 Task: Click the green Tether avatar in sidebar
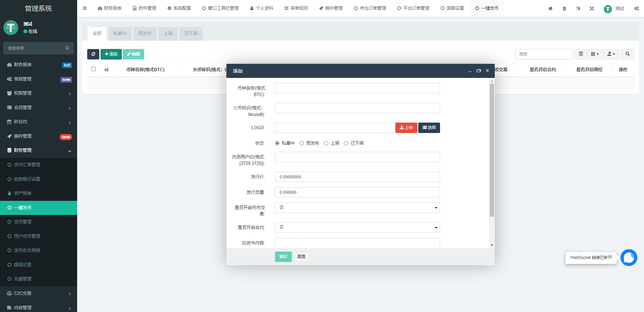11,28
